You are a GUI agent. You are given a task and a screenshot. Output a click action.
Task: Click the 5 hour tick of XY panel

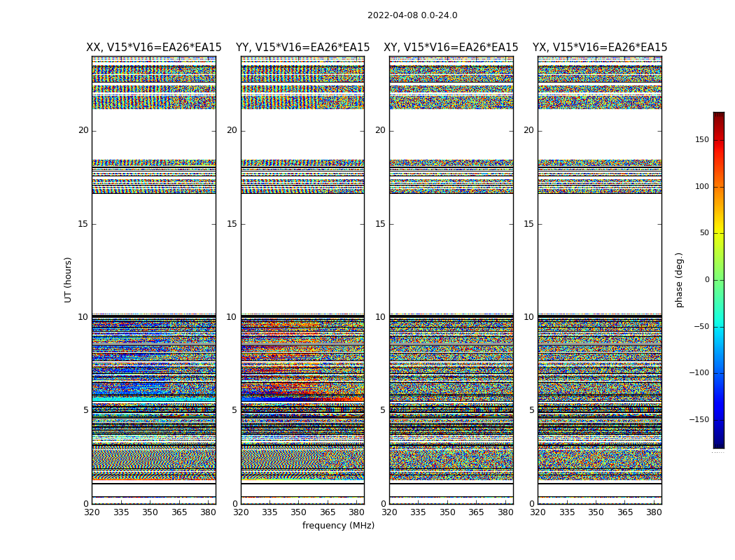point(382,410)
